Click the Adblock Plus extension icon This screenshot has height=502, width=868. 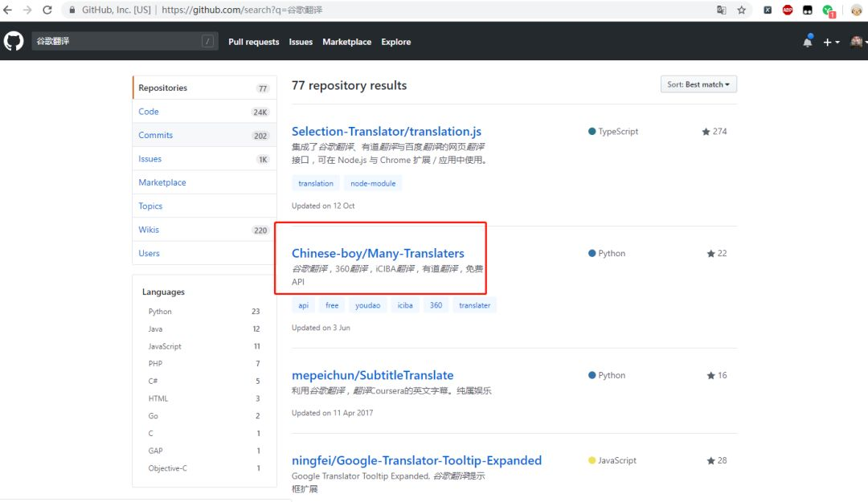787,10
